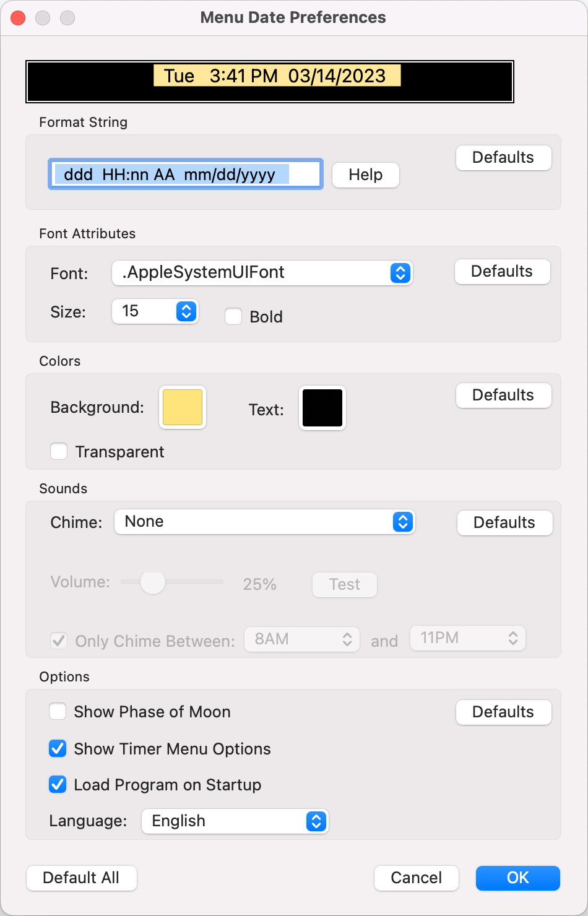Screen dimensions: 588x916
Task: Open the Language dropdown set to English
Action: (235, 821)
